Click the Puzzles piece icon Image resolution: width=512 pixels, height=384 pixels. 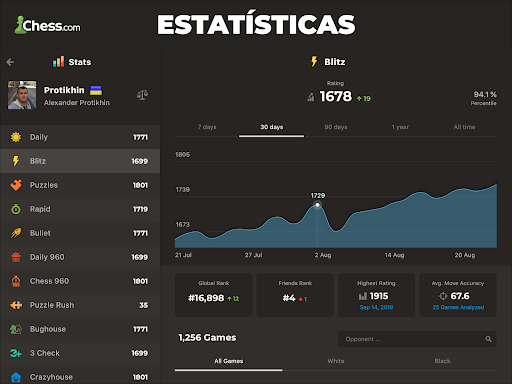point(16,185)
